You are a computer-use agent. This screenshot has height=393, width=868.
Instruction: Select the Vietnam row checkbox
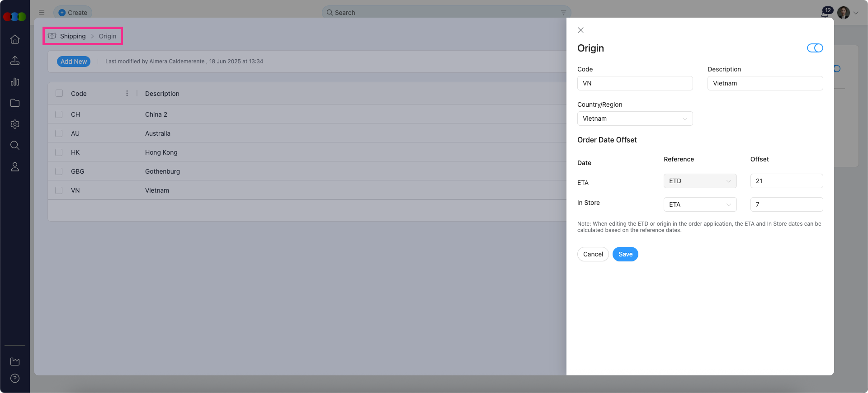coord(59,190)
